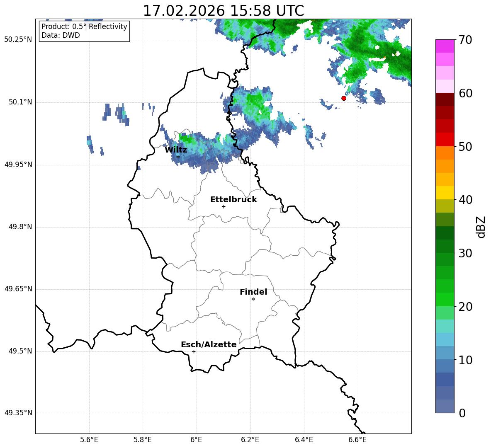Screen dimensions: 491x448
Task: Click the 70 value on the colorbar
Action: click(x=465, y=40)
